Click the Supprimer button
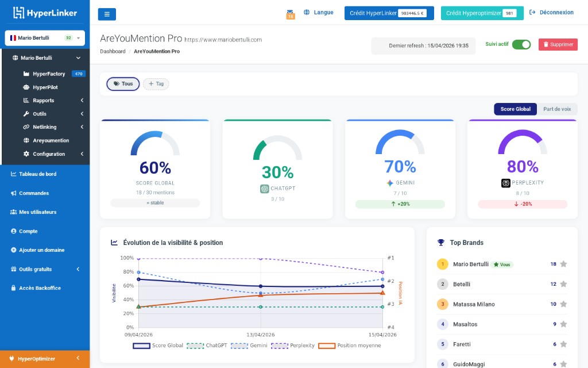 coord(557,44)
